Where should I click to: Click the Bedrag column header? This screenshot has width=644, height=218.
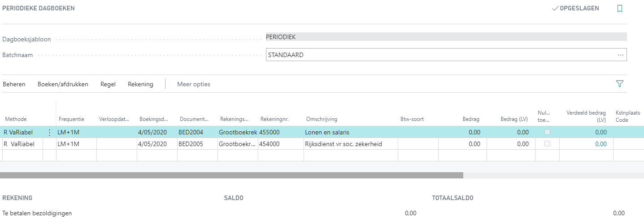(471, 119)
